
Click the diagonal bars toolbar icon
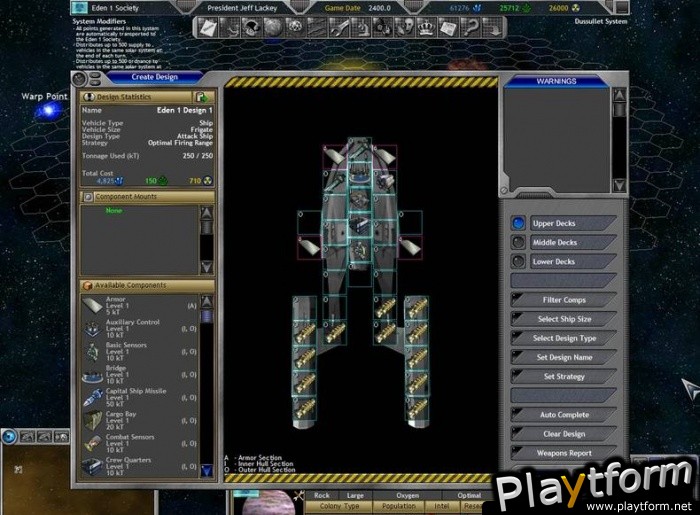pyautogui.click(x=317, y=28)
